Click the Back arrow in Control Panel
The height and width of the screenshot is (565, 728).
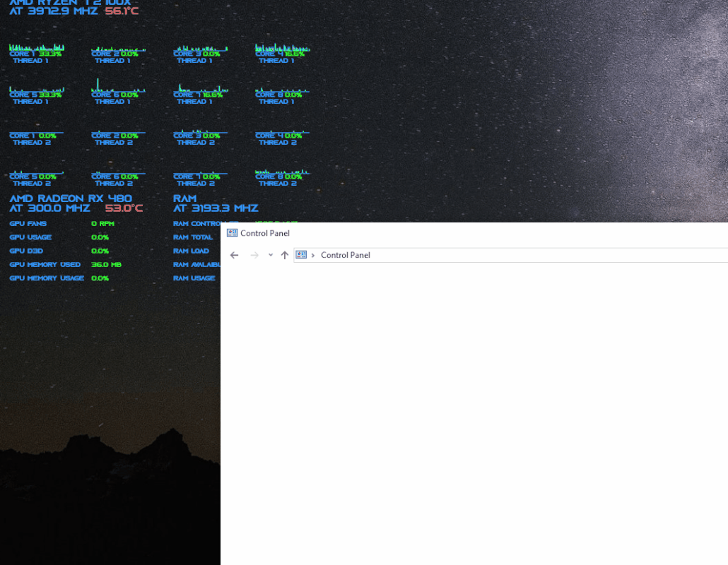click(235, 255)
